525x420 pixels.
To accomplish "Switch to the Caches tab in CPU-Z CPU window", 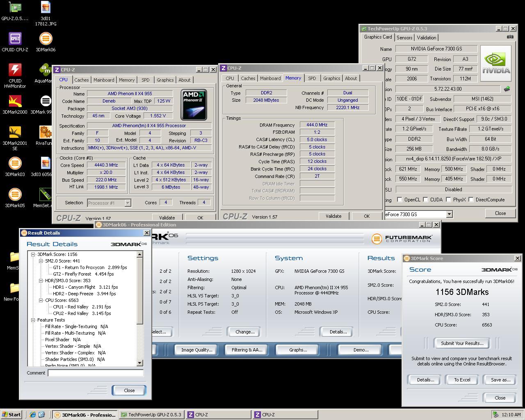I will pos(81,80).
